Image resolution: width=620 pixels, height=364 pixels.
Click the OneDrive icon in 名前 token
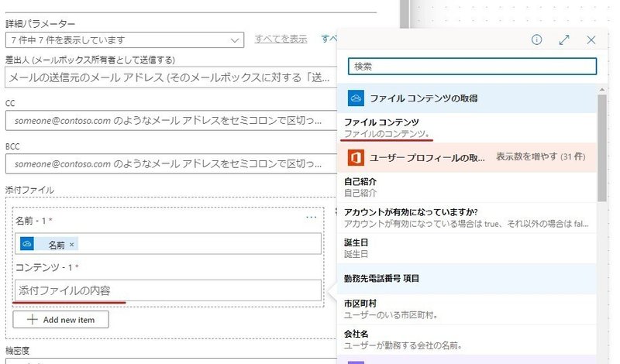(x=27, y=244)
